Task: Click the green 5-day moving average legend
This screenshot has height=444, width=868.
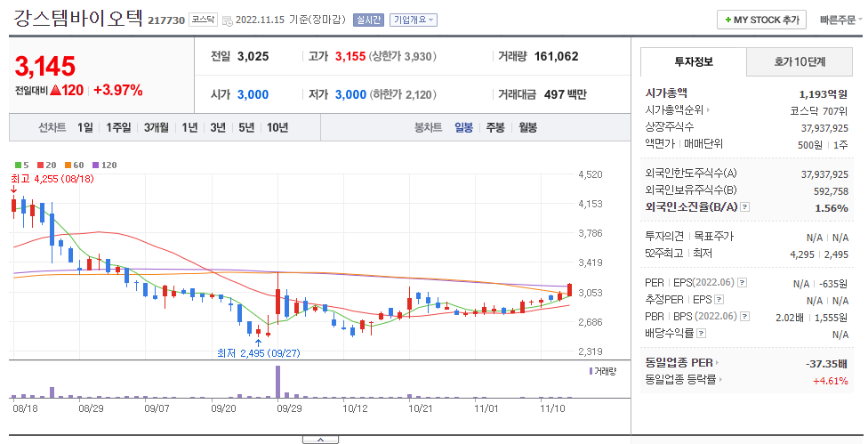Action: tap(22, 165)
